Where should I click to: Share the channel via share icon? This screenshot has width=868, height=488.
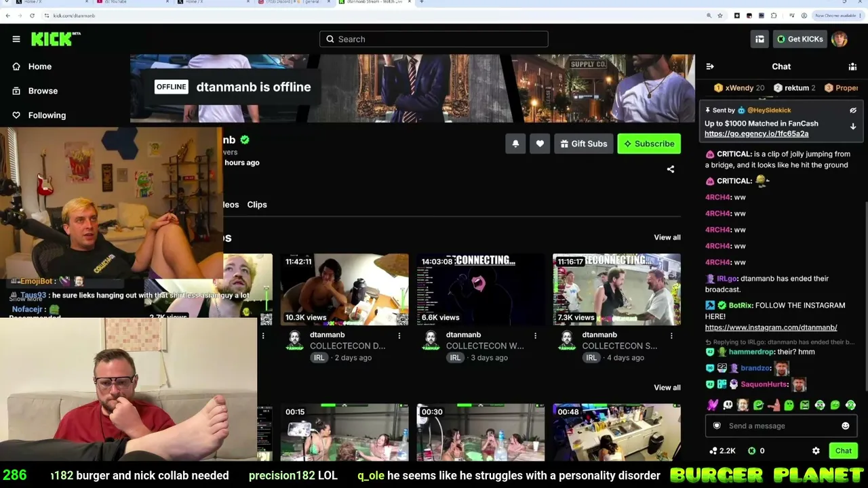point(671,169)
